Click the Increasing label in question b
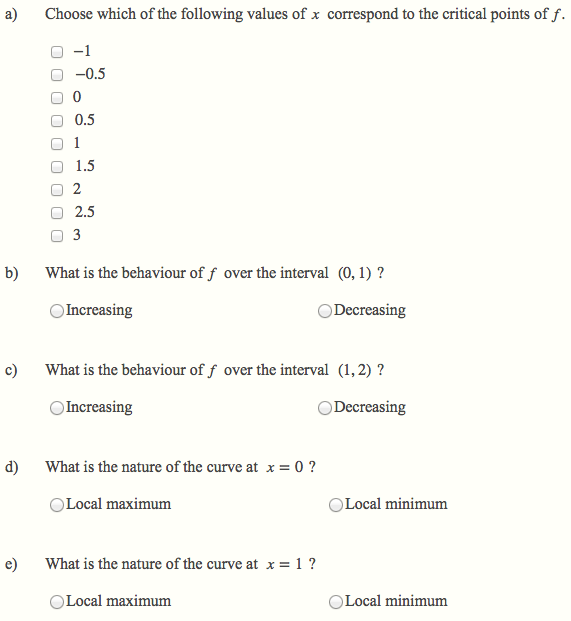This screenshot has width=571, height=621. click(99, 310)
